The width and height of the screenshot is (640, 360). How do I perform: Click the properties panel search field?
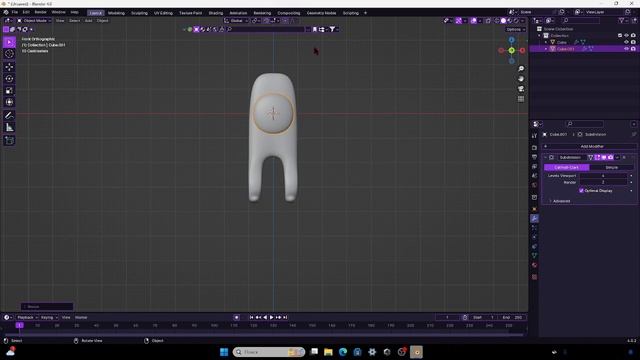(x=585, y=124)
